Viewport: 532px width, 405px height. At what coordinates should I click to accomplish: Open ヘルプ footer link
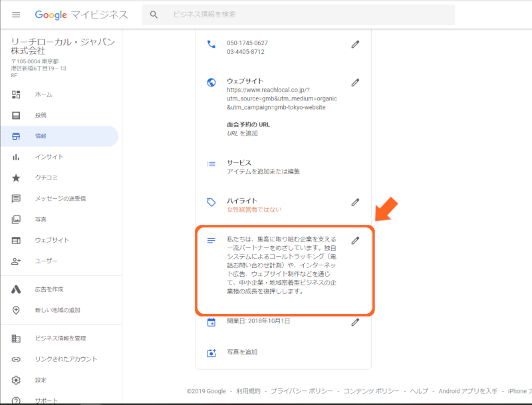tap(419, 391)
